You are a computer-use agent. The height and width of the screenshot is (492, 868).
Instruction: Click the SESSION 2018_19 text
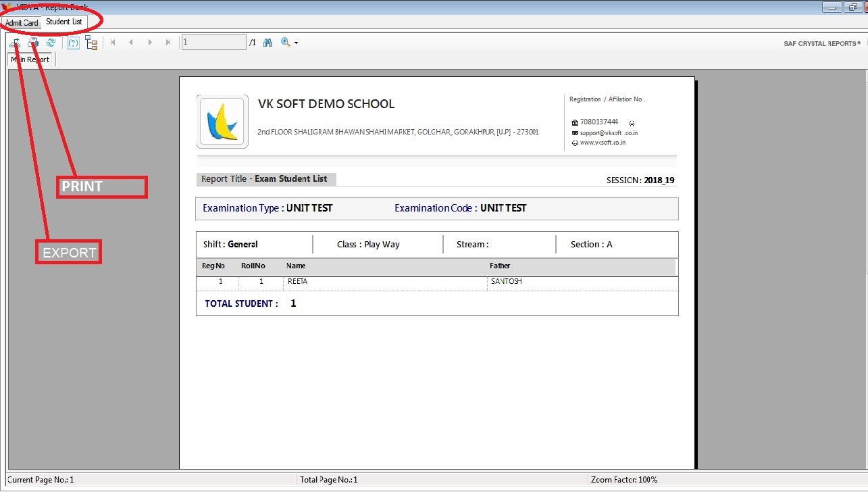[x=640, y=180]
